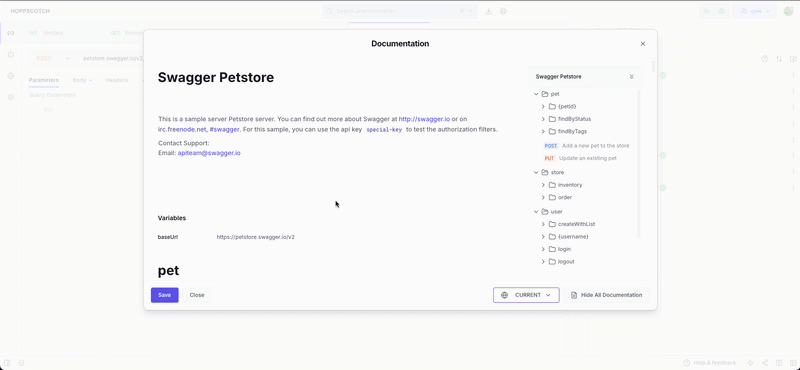The height and width of the screenshot is (370, 800).
Task: Expand the {username} folder
Action: (x=543, y=237)
